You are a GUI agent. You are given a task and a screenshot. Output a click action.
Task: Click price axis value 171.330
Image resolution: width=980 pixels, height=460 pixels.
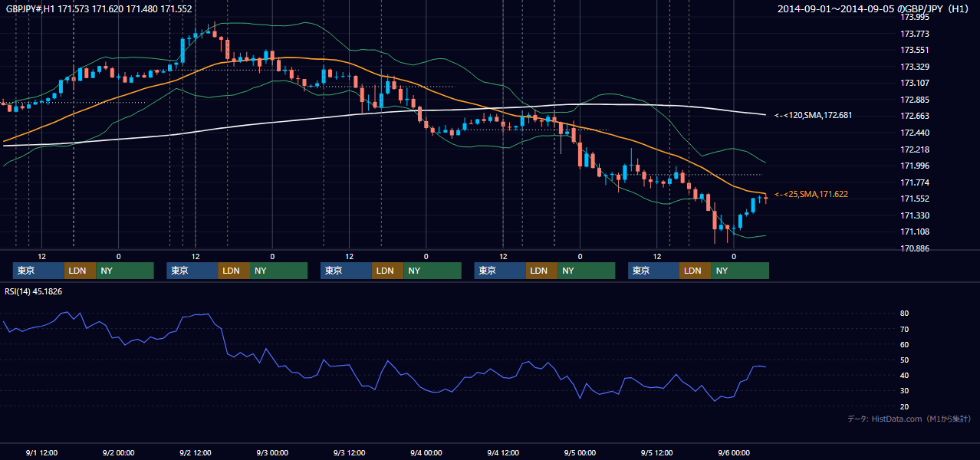click(x=915, y=215)
